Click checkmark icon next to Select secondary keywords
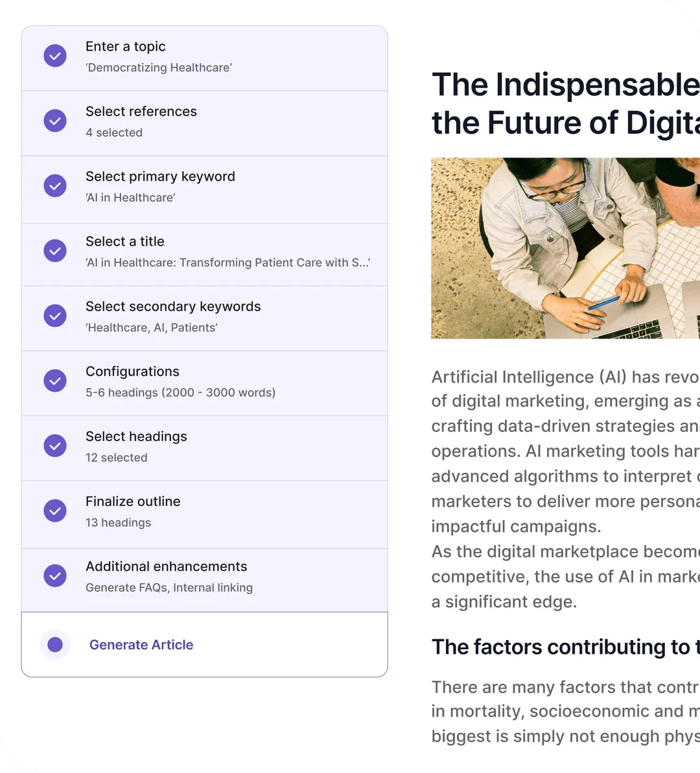 (55, 316)
